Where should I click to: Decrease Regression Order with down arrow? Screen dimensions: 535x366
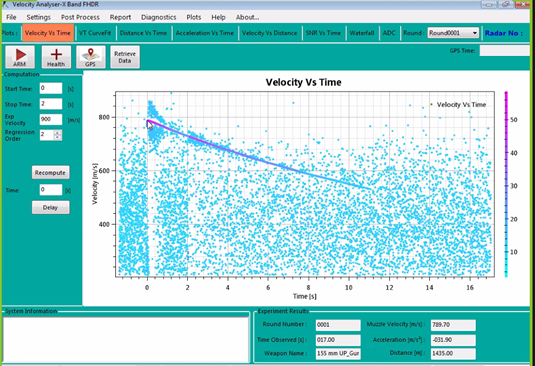coord(58,137)
